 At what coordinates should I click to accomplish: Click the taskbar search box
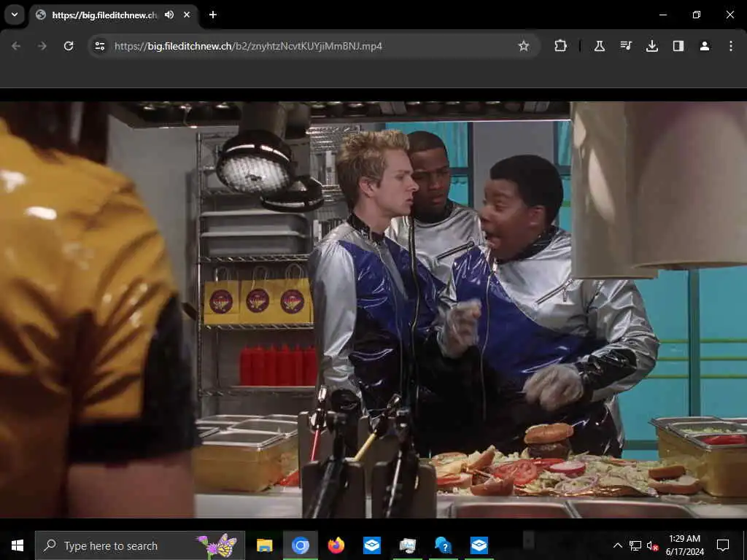(140, 545)
